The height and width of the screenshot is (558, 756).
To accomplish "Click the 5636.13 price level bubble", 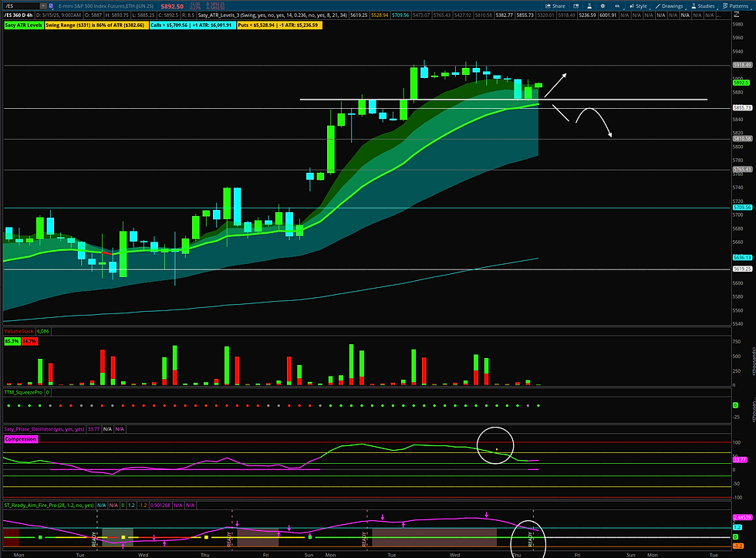I will tap(742, 258).
